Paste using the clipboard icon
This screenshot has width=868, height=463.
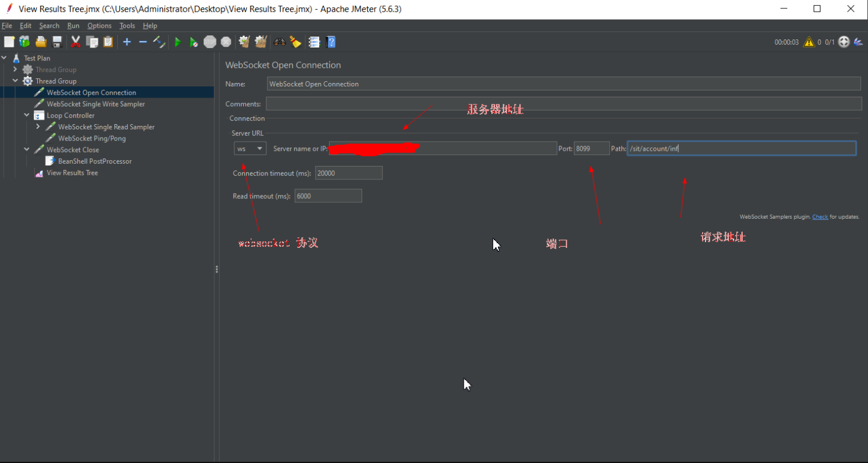pyautogui.click(x=108, y=42)
